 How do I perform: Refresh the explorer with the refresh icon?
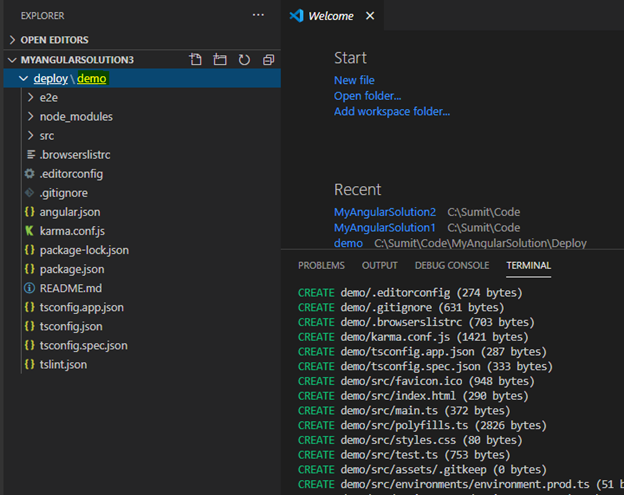244,60
